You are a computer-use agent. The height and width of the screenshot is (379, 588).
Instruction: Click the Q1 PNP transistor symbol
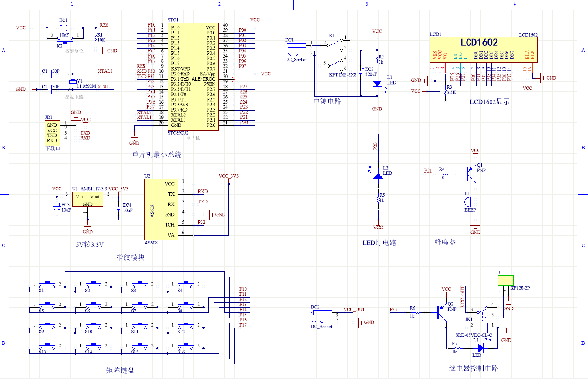click(x=472, y=174)
